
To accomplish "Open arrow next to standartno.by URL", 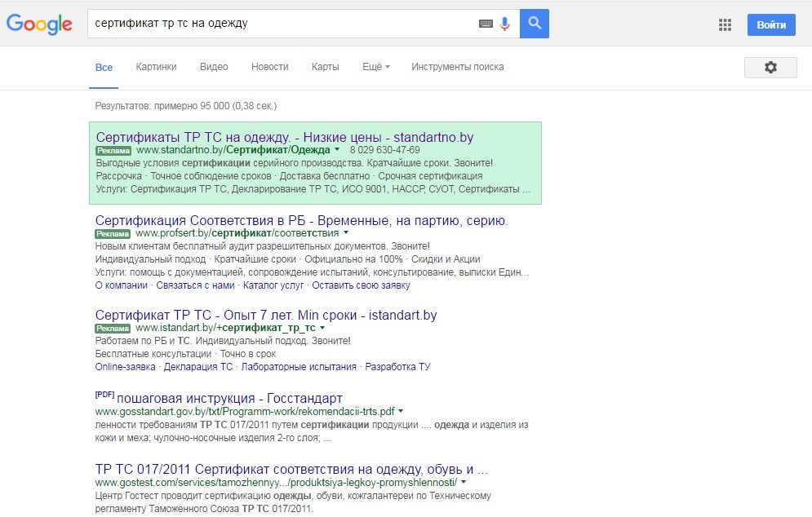I will 337,149.
